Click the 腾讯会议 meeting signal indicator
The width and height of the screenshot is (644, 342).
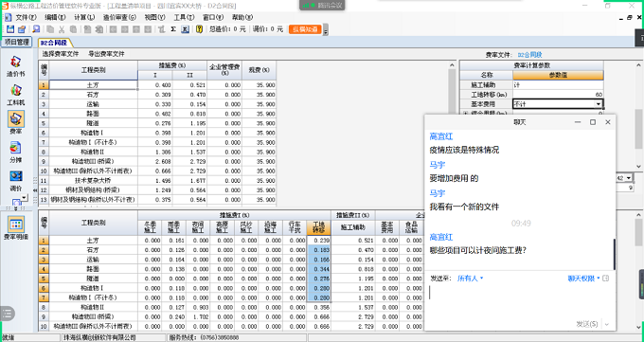pyautogui.click(x=323, y=6)
